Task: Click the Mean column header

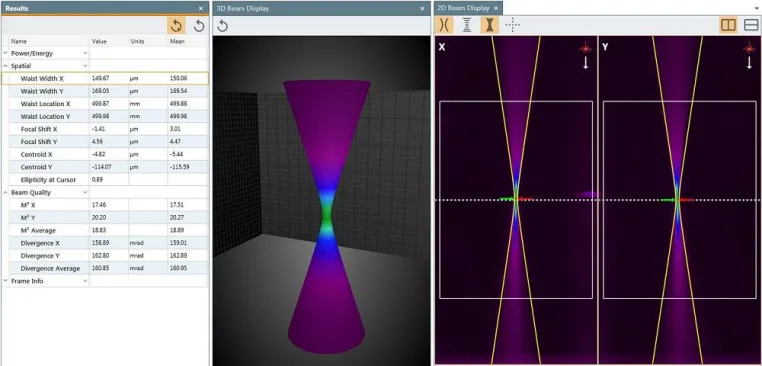Action: (177, 41)
